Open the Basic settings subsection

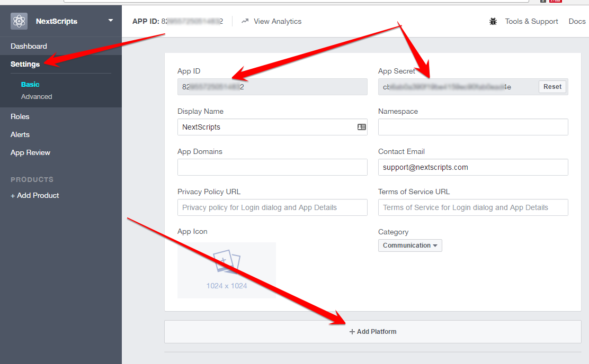[x=30, y=85]
